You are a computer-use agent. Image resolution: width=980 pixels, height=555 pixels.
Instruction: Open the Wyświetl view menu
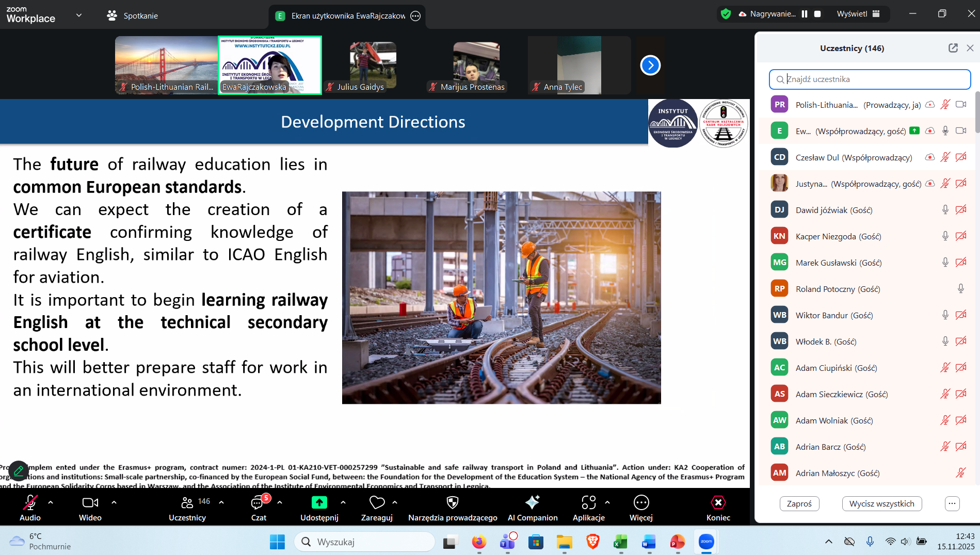(x=858, y=14)
